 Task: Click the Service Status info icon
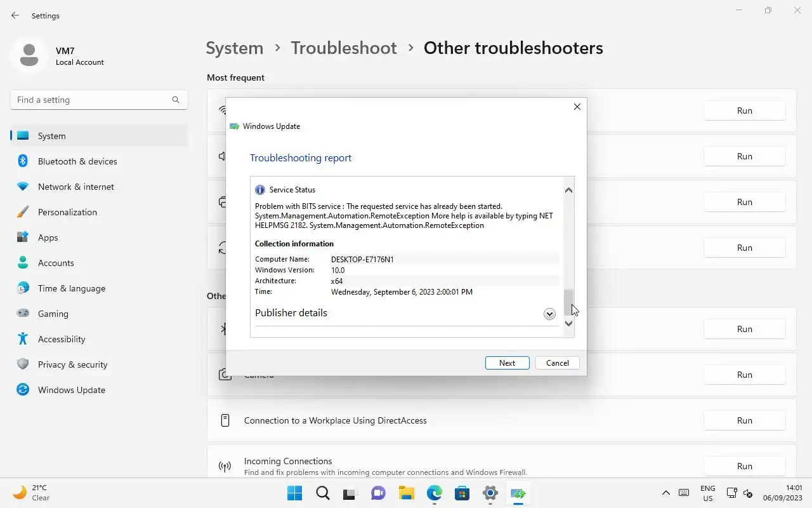click(x=259, y=190)
